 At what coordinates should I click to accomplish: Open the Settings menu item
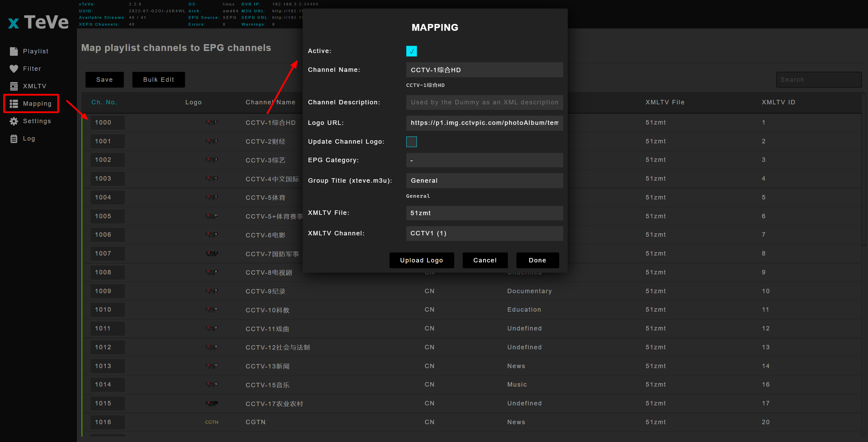click(37, 121)
